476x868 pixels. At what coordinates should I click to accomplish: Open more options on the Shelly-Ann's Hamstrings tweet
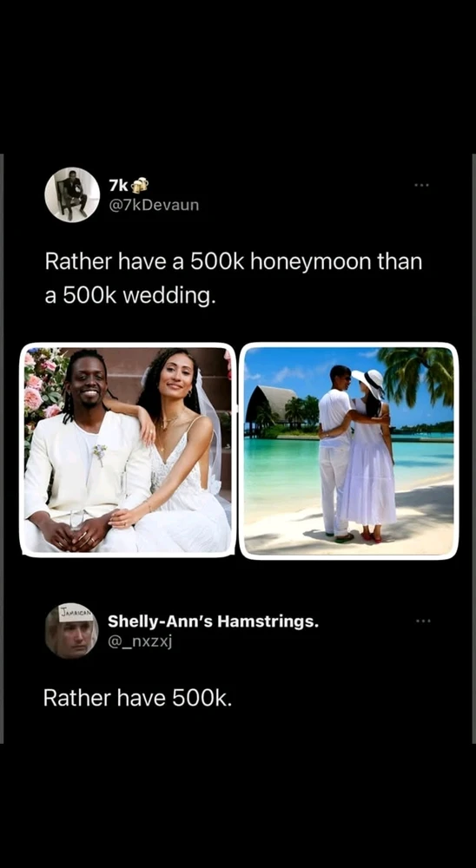point(423,621)
